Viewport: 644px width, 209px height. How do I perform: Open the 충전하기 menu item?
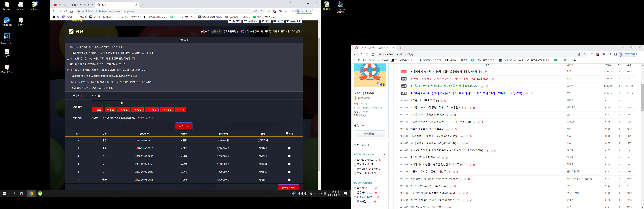205,31
